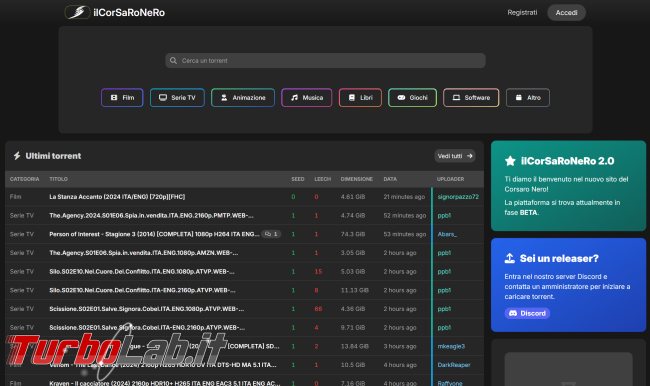Viewport: 650px width, 386px height.
Task: Click the CATEGORIA column header
Action: pos(24,179)
